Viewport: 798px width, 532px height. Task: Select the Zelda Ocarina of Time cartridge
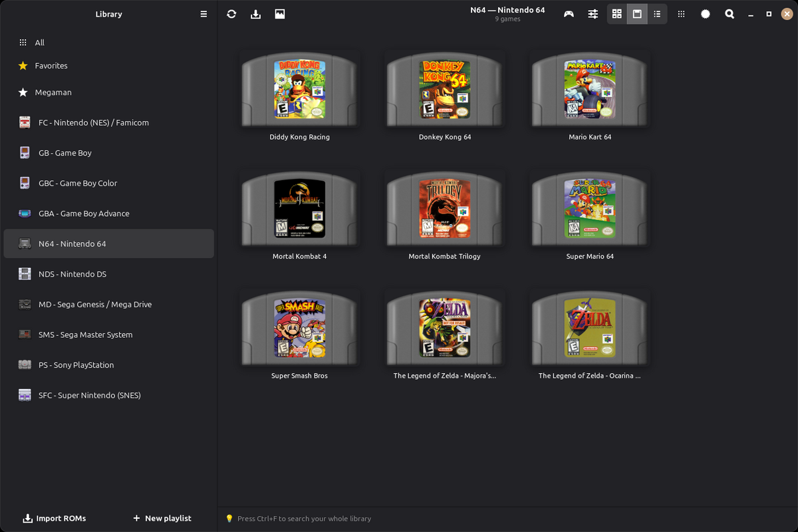590,329
